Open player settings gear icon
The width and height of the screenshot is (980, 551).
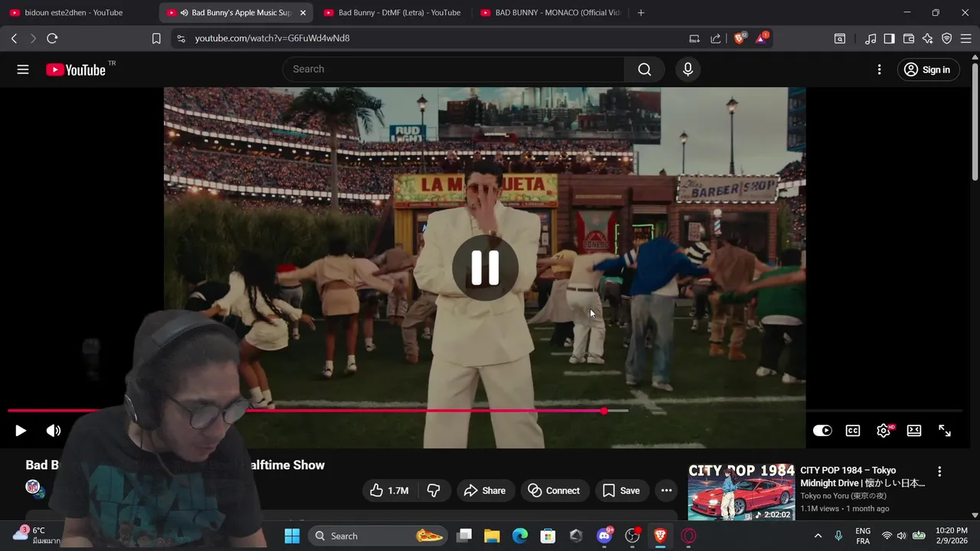884,431
